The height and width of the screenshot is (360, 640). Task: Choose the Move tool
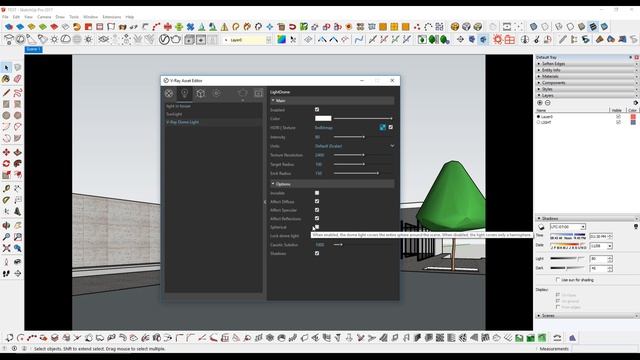[6, 152]
